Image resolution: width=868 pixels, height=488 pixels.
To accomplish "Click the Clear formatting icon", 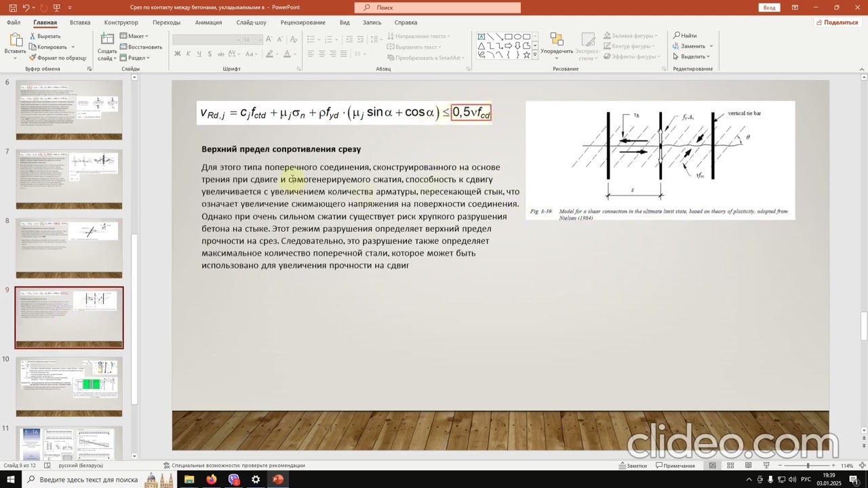I will [x=294, y=39].
